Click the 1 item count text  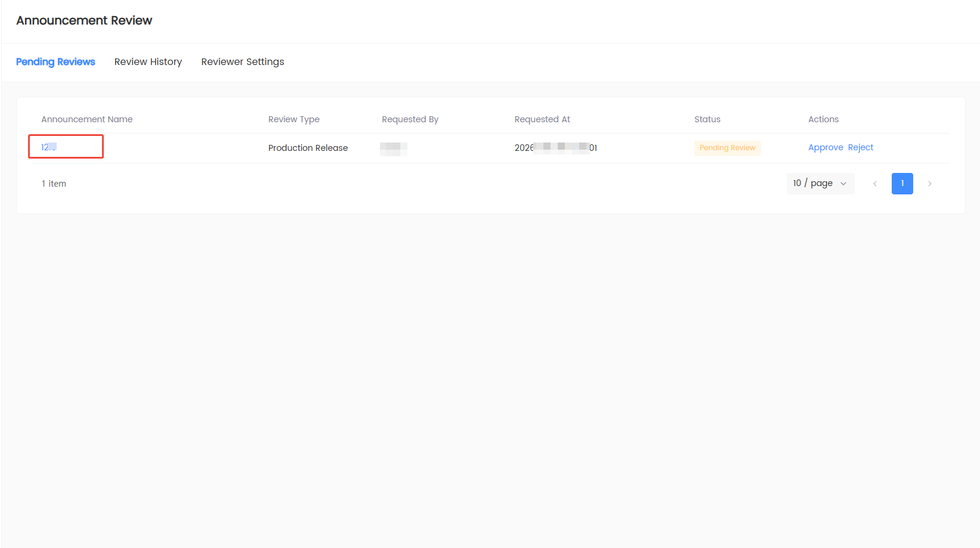coord(54,184)
